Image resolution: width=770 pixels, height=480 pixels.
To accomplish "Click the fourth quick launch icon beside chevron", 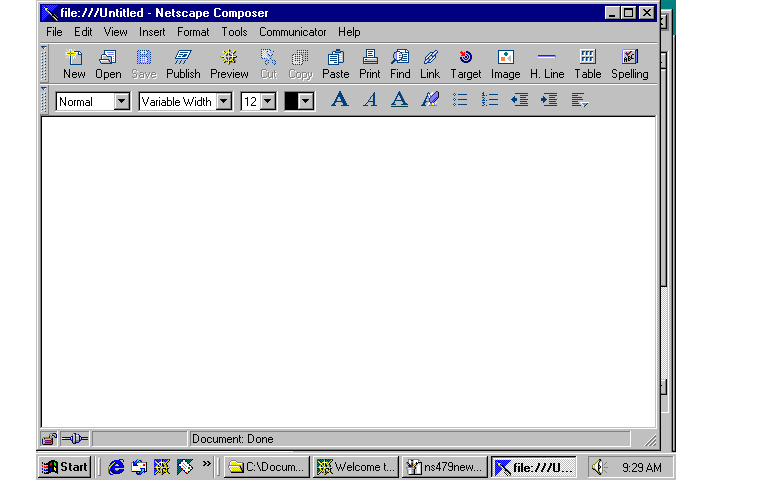I will 185,467.
